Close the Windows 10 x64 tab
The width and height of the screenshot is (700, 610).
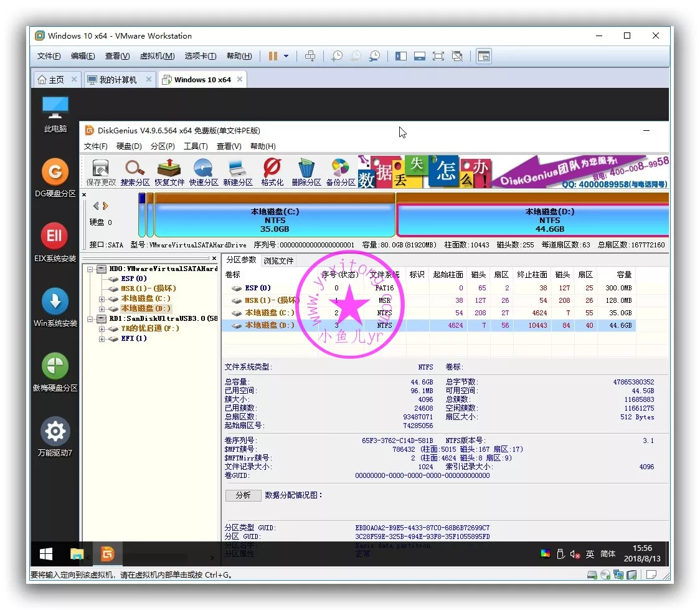(240, 79)
